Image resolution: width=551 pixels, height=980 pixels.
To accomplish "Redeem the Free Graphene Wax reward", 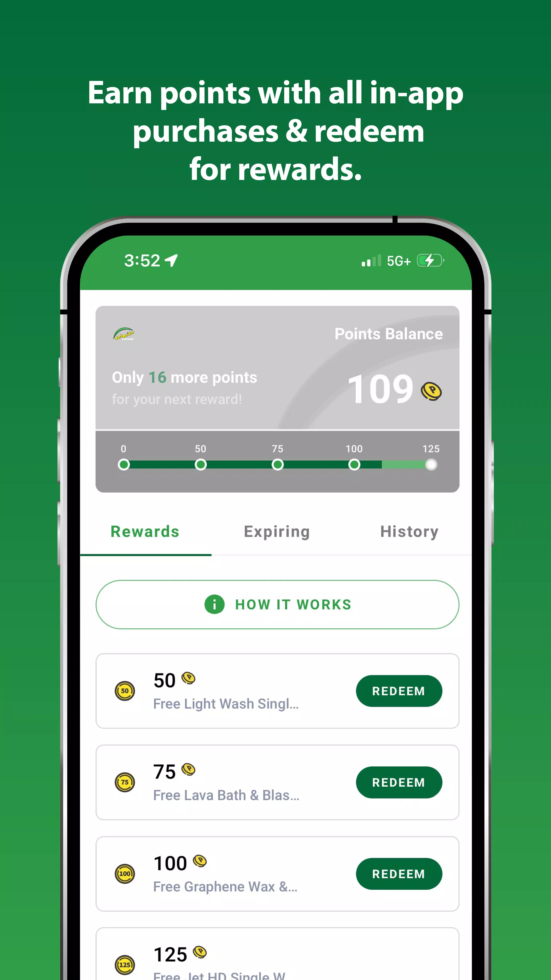I will pos(398,874).
